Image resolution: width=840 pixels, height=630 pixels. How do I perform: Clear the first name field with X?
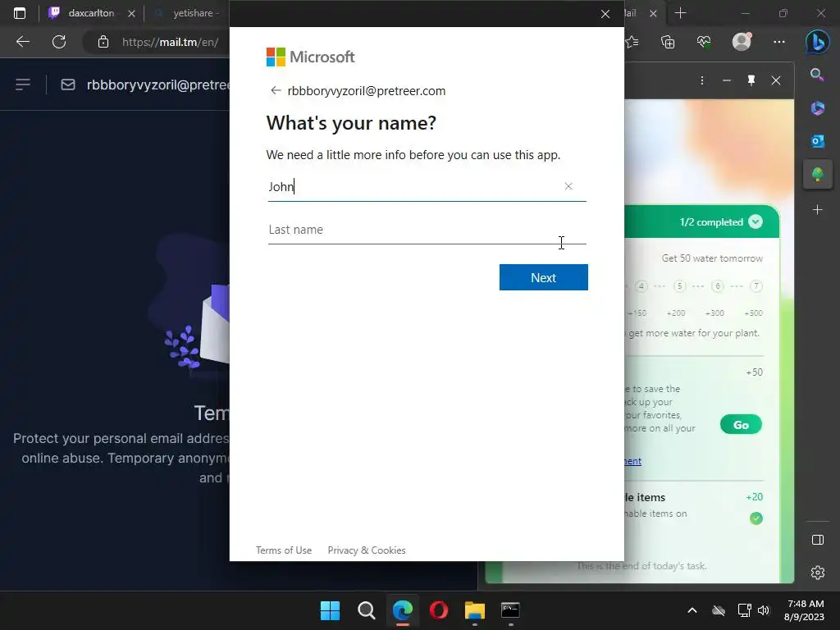click(568, 186)
